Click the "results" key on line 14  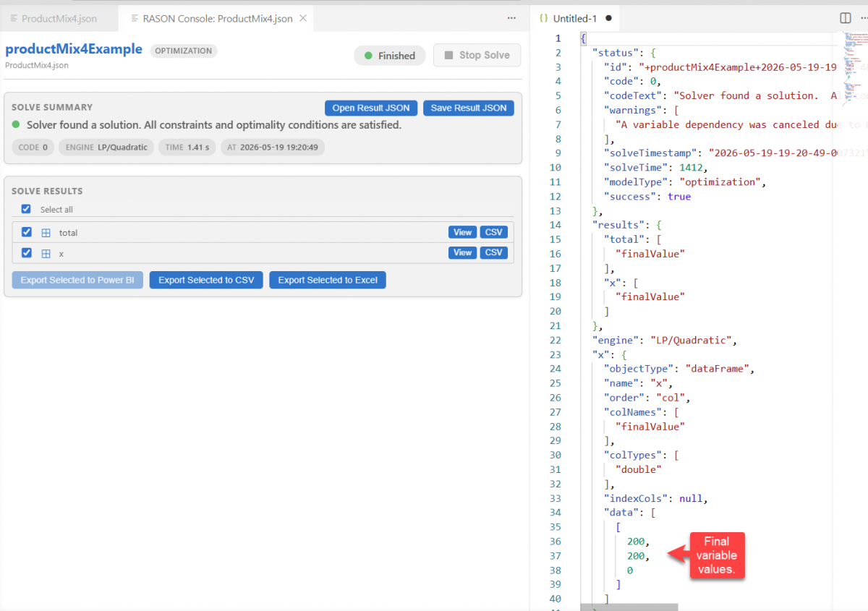[x=619, y=225]
